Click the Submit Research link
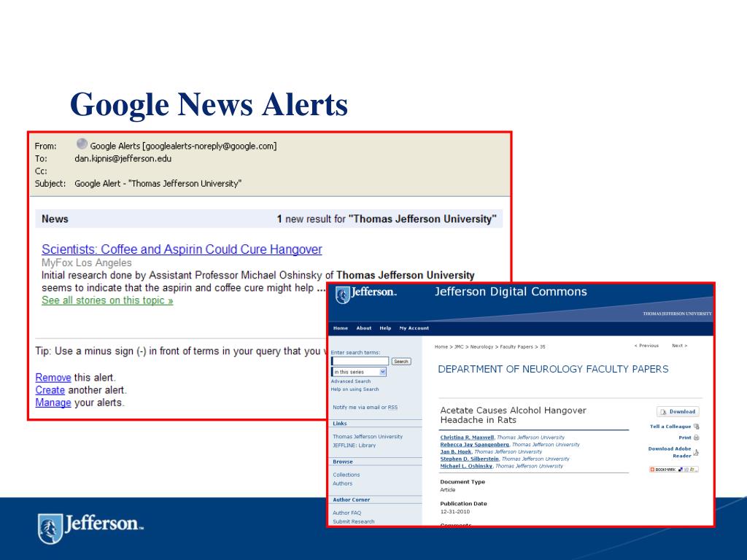The width and height of the screenshot is (747, 560). click(354, 522)
